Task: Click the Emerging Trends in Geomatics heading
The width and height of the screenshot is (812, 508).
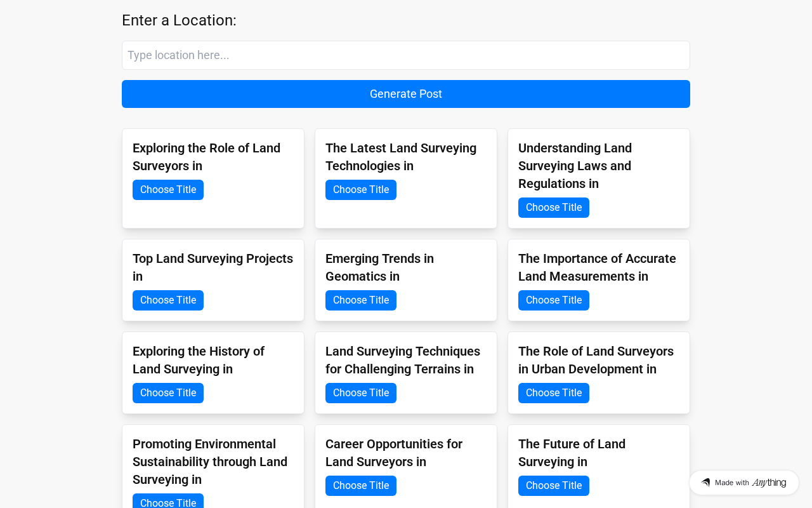Action: point(379,267)
